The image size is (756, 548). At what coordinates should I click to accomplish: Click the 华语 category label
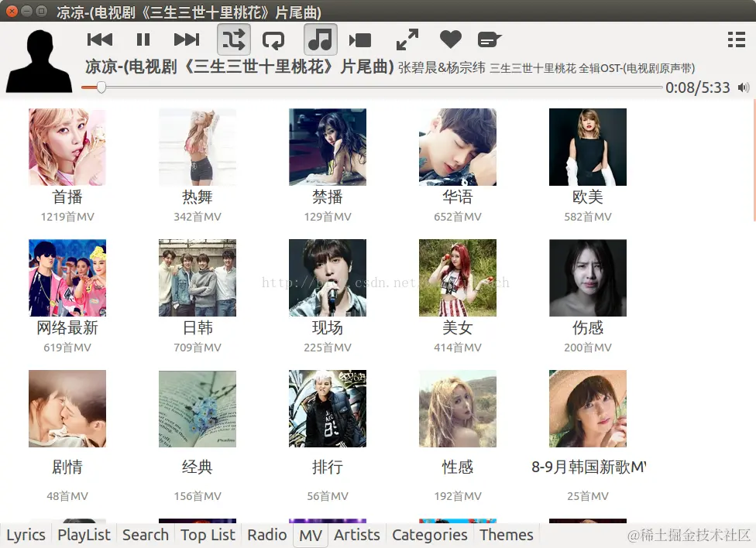(458, 197)
